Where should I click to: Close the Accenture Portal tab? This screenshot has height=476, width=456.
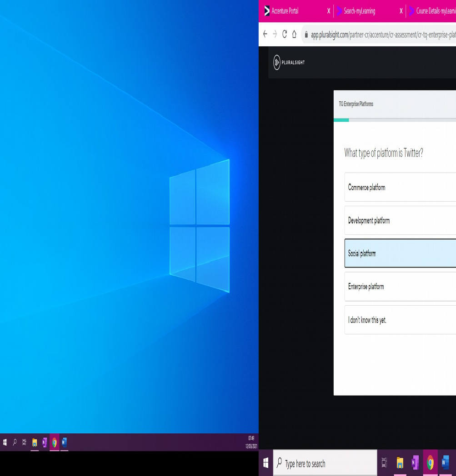click(329, 11)
